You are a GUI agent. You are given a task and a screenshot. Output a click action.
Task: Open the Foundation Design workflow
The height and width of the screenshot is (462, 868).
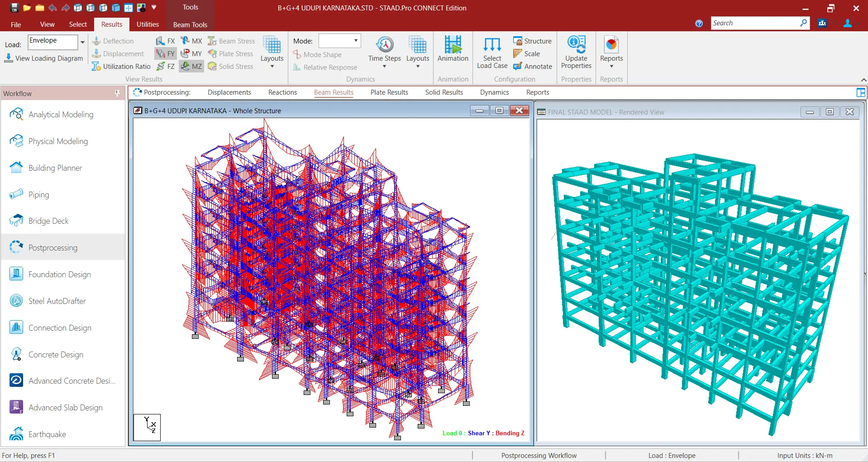[59, 274]
